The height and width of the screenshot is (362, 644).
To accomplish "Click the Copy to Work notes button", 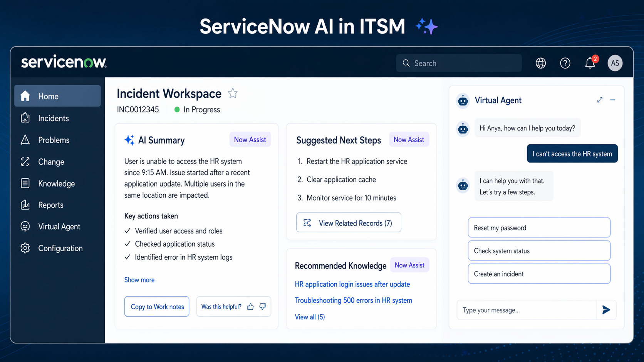I will click(156, 306).
